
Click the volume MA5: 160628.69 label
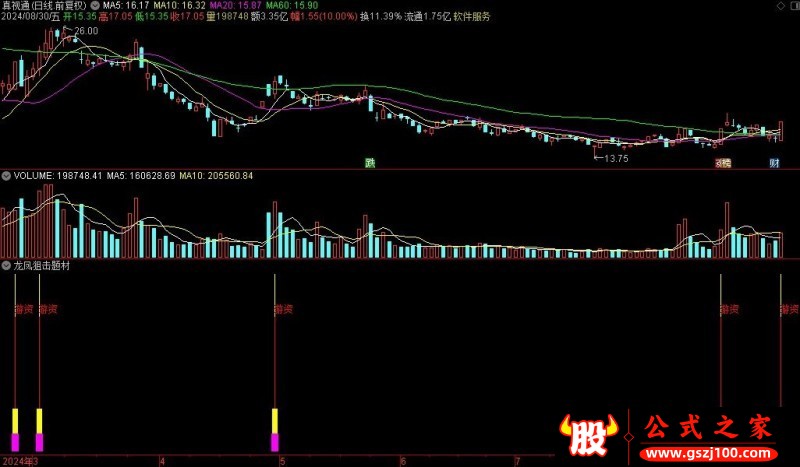141,176
